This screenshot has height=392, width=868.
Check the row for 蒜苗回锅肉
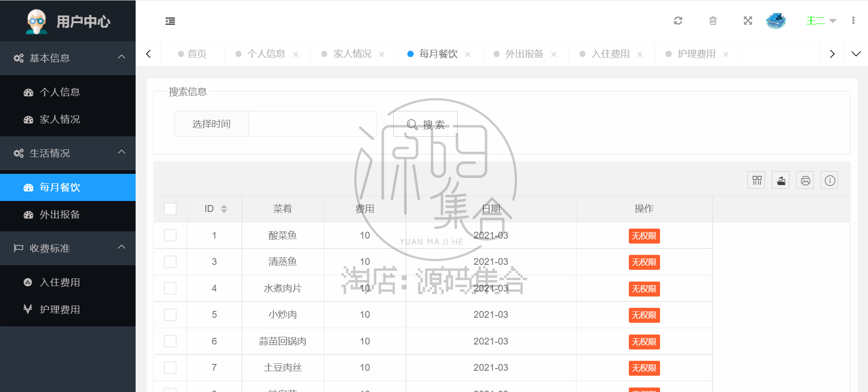tap(170, 341)
